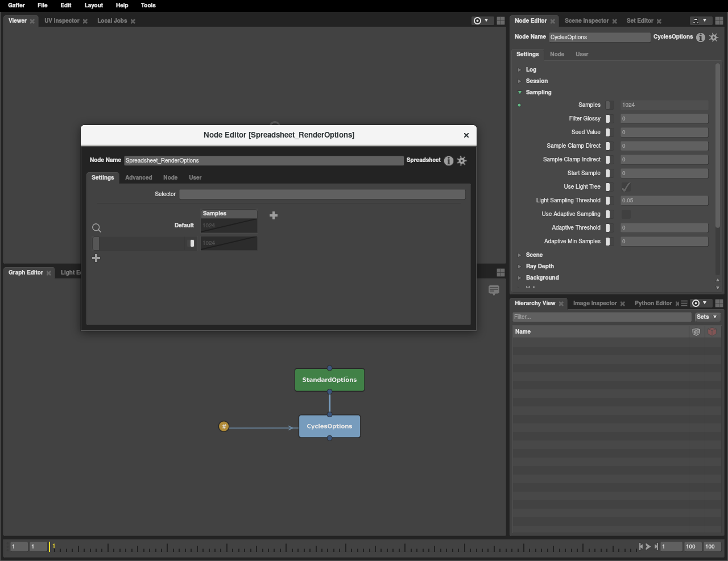Toggle the Start Sample enable switch
The image size is (728, 561).
(609, 173)
